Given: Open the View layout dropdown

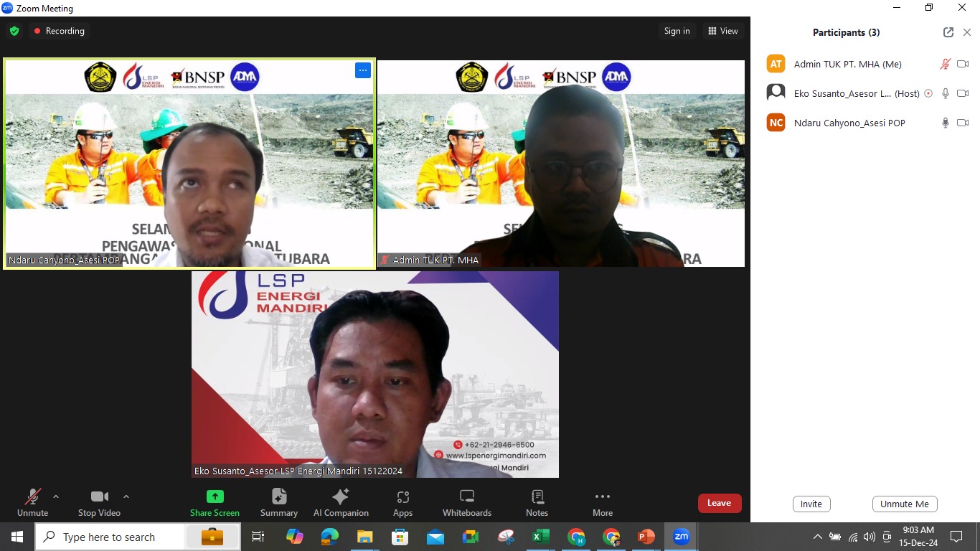Looking at the screenshot, I should pos(722,31).
